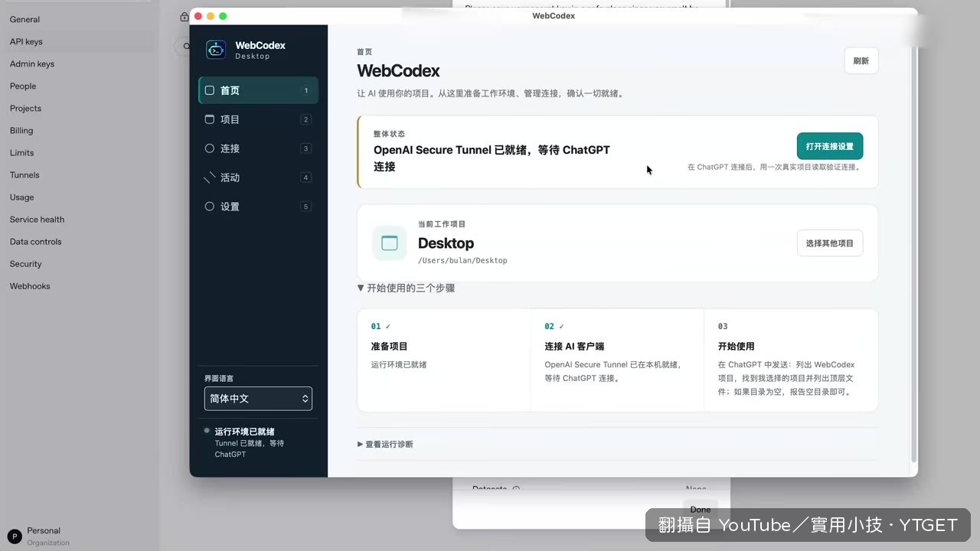Click the lock icon in the background window
This screenshot has height=551, width=980.
pyautogui.click(x=185, y=17)
